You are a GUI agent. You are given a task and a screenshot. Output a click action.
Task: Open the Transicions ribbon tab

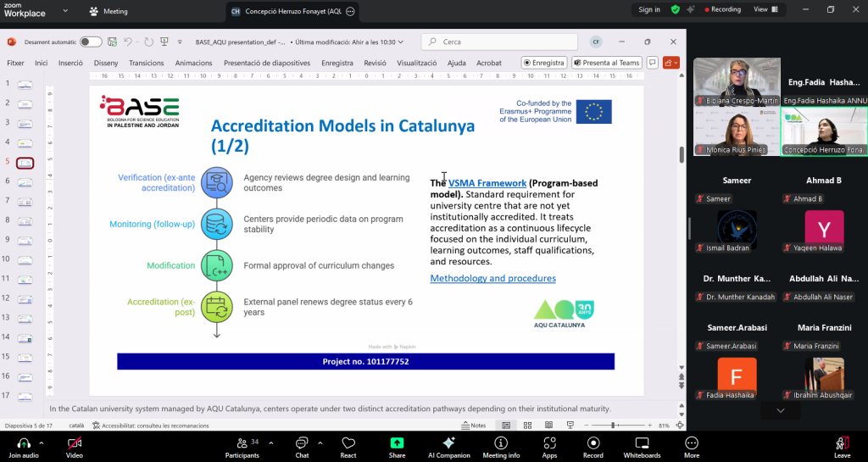coord(146,63)
